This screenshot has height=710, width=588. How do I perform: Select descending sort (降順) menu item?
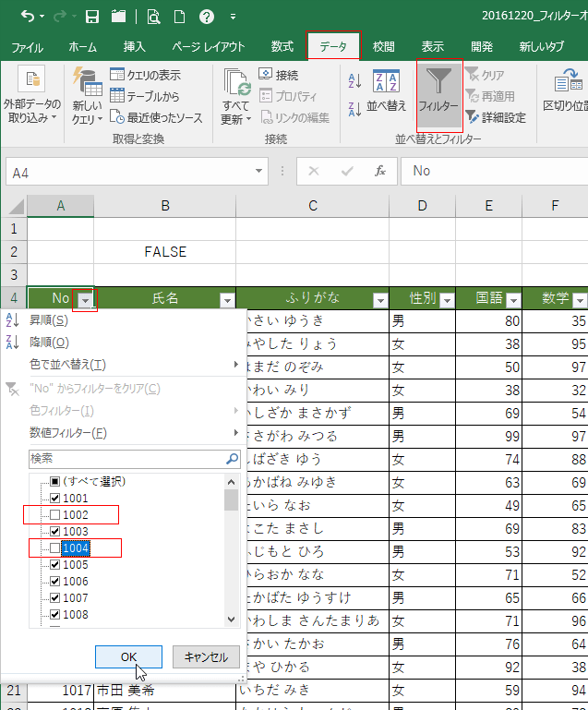pyautogui.click(x=48, y=343)
